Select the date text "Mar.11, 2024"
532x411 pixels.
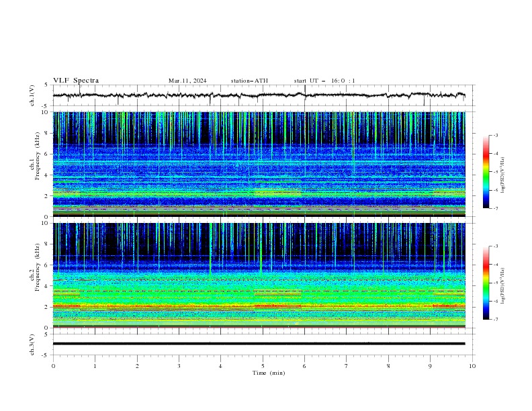[x=187, y=81]
